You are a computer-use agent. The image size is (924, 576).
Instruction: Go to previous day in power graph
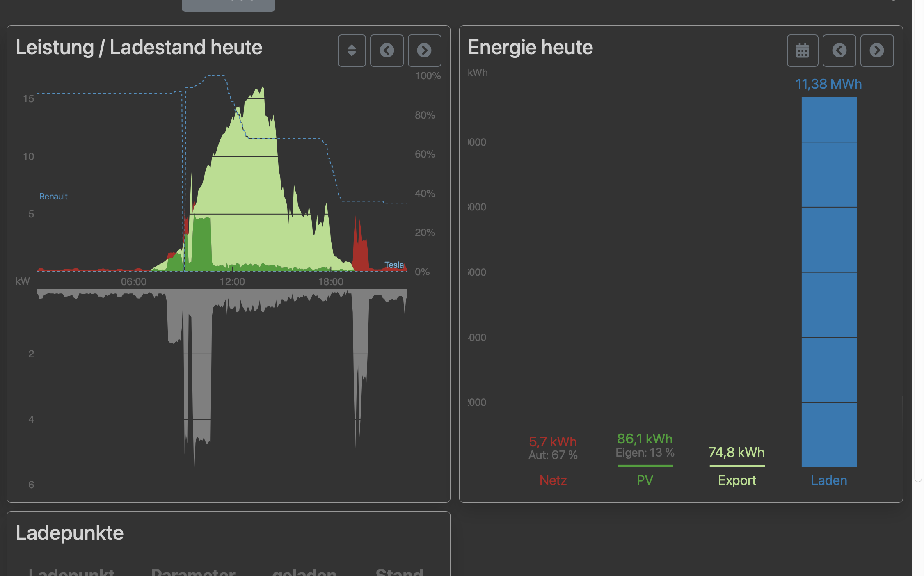pos(387,50)
